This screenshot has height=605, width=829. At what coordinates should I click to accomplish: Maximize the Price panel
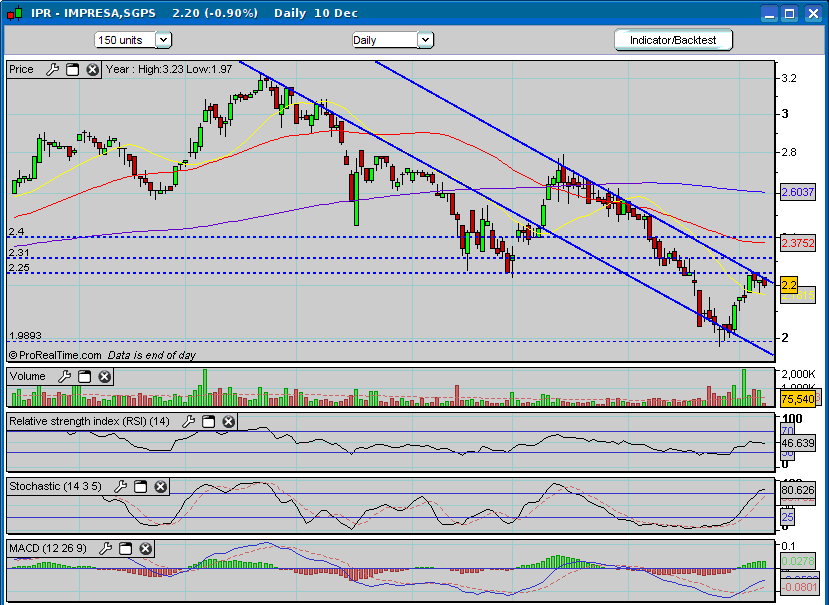coord(72,70)
